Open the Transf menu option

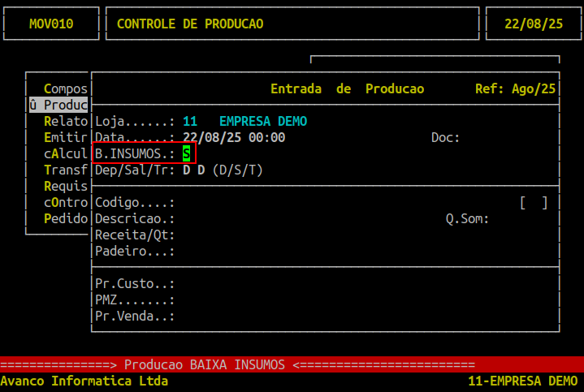click(x=65, y=170)
